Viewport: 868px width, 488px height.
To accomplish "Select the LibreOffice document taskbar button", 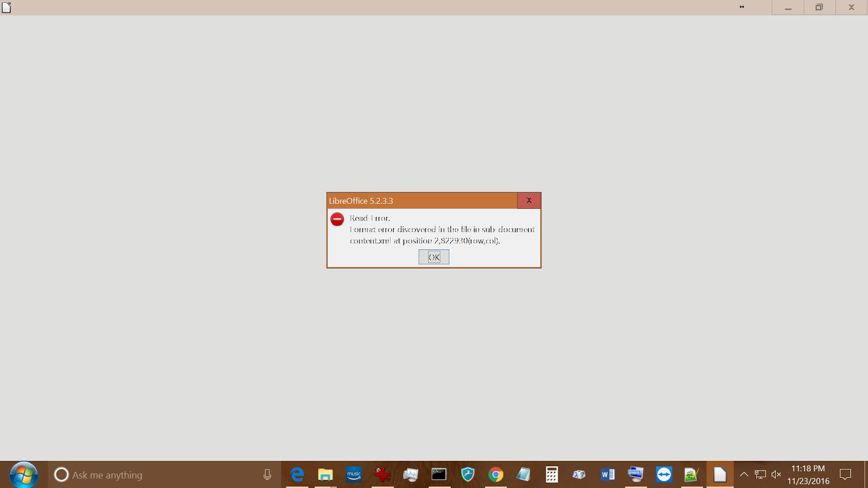I will click(x=720, y=475).
